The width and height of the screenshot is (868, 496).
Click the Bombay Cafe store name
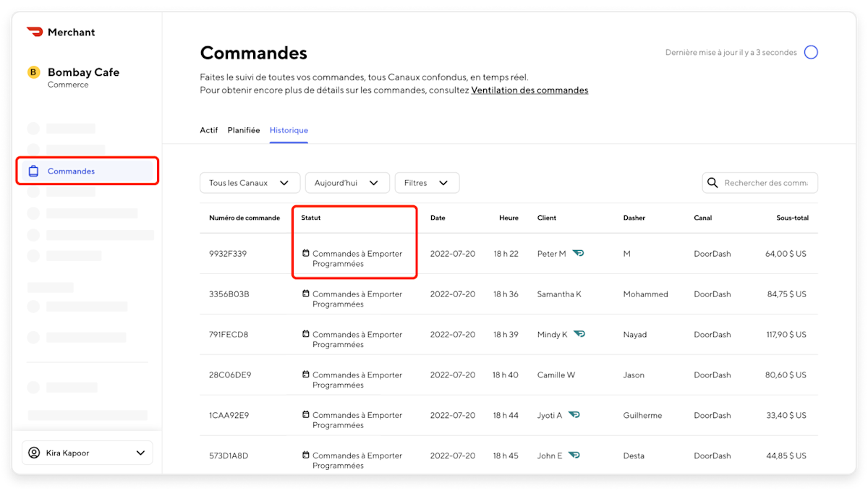coord(83,72)
